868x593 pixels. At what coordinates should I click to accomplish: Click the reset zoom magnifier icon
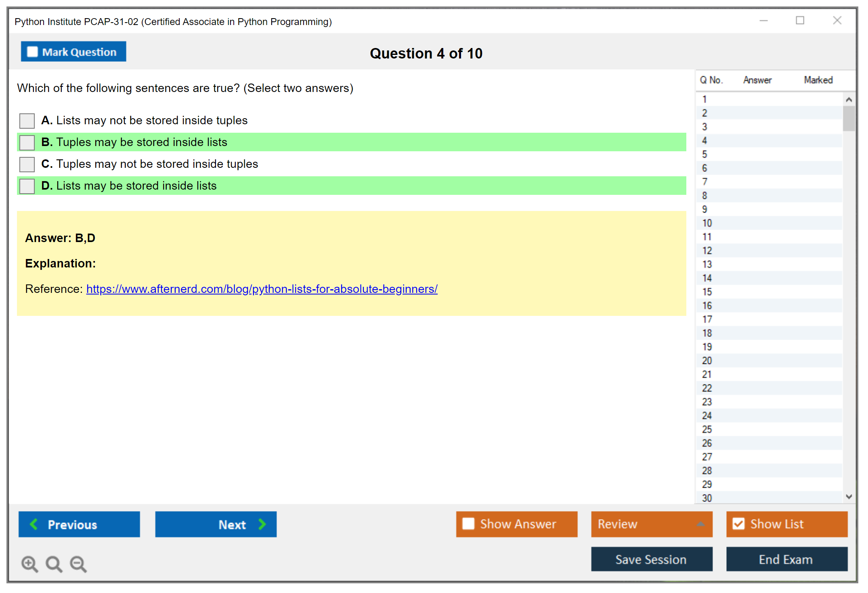[54, 564]
